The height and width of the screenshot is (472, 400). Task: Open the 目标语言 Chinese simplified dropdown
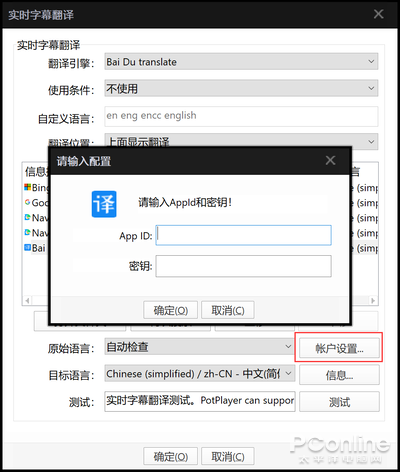(x=200, y=374)
